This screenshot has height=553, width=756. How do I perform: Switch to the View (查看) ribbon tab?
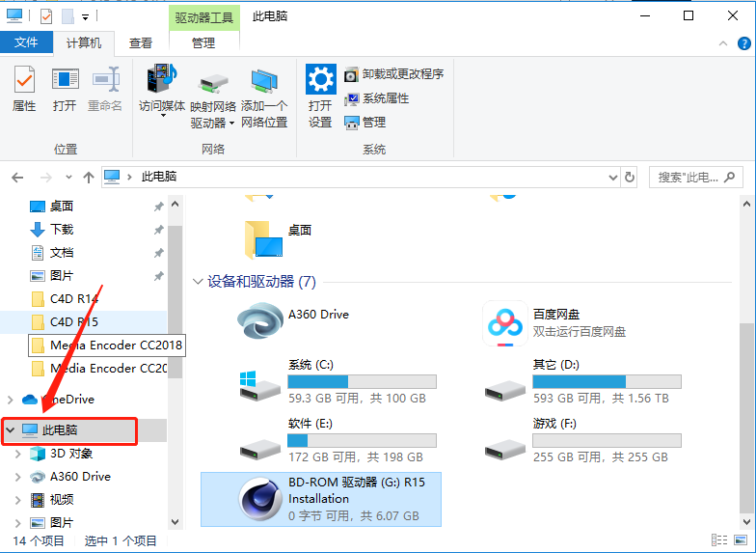[x=141, y=43]
